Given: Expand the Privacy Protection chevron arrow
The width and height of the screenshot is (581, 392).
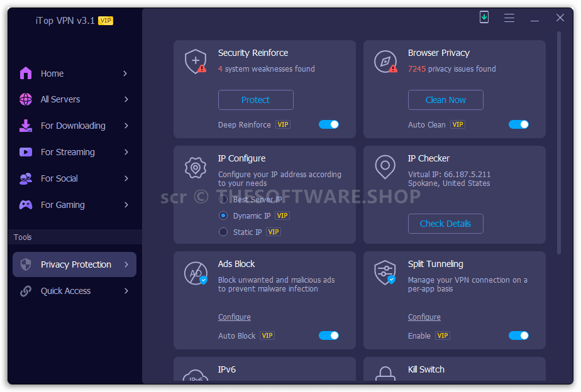Looking at the screenshot, I should click(x=126, y=264).
